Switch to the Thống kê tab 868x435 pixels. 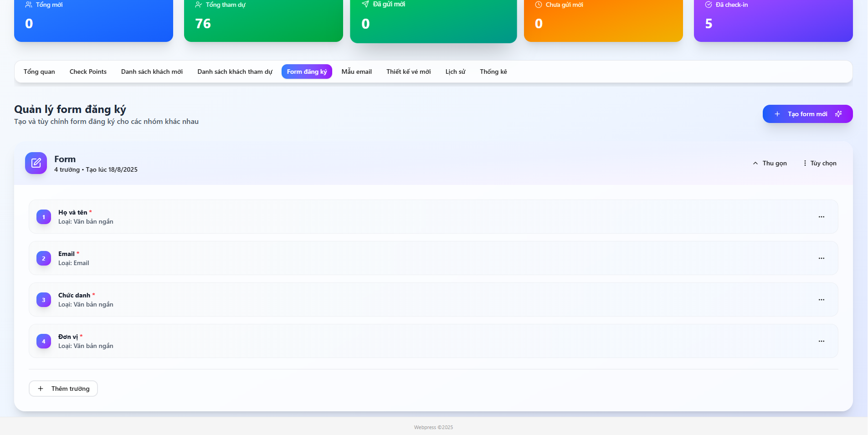(x=493, y=72)
